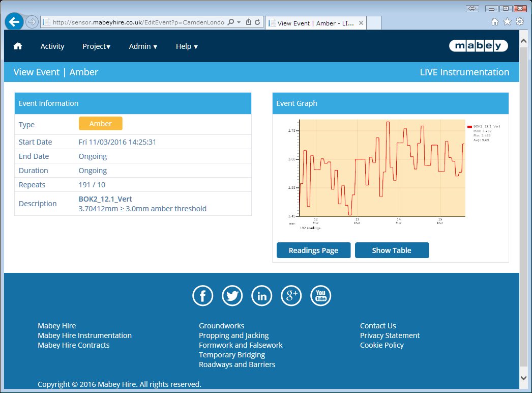Open the Roadways and Barriers link
Viewport: 532px width, 393px height.
(237, 364)
